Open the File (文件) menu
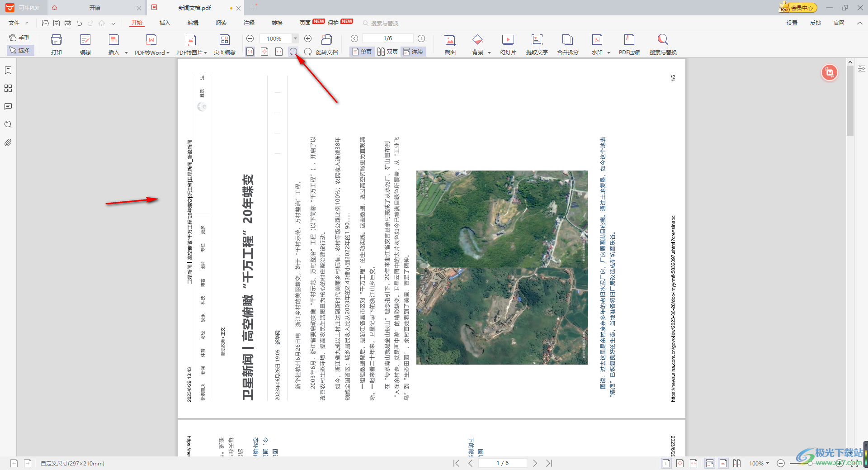 19,23
